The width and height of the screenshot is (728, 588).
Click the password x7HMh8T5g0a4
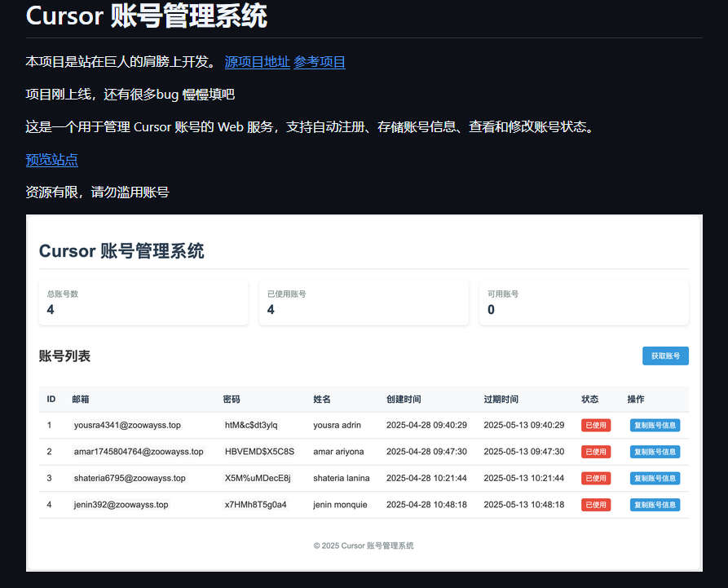coord(255,504)
